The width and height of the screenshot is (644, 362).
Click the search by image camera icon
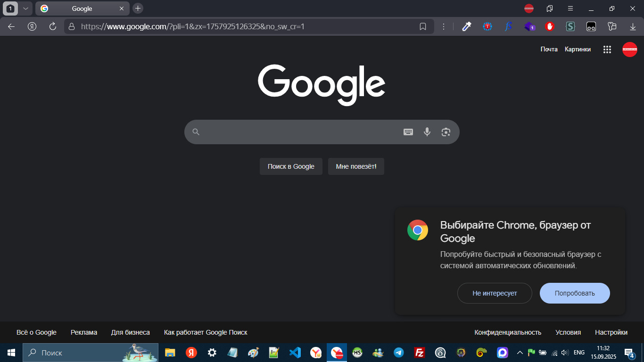[x=446, y=132]
